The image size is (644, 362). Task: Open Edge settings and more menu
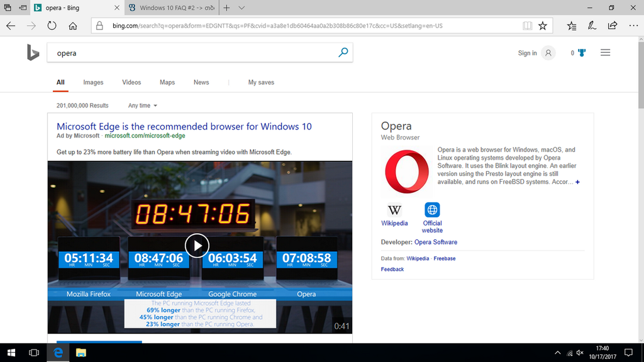[x=633, y=26]
